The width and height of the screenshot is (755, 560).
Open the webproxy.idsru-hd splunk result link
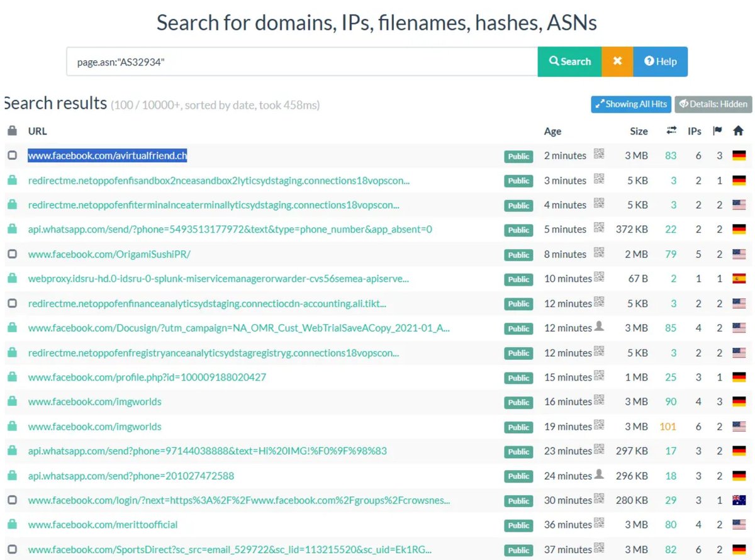pos(218,279)
